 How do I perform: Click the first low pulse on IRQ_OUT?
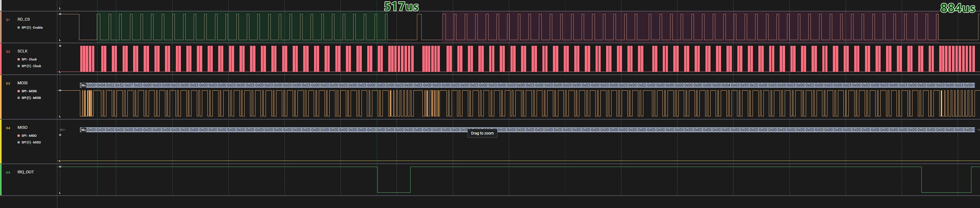pos(394,179)
